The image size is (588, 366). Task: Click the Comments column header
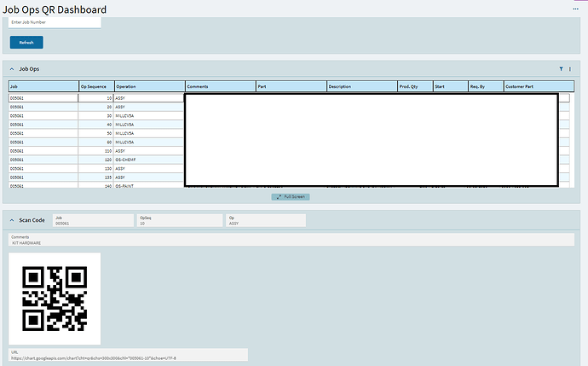click(x=221, y=86)
